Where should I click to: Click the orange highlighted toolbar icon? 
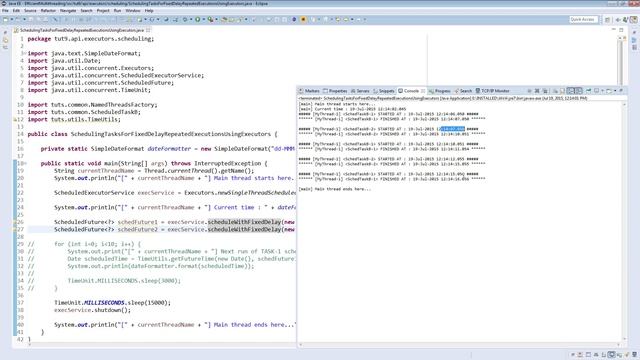303,19
